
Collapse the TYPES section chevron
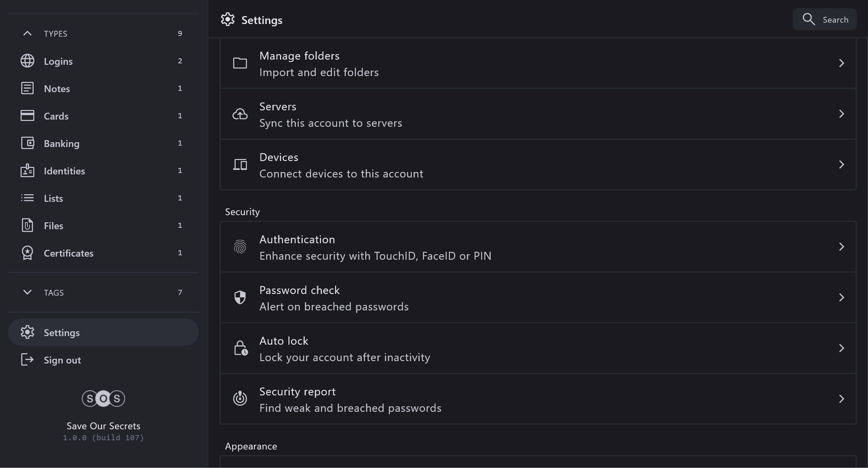pos(27,34)
